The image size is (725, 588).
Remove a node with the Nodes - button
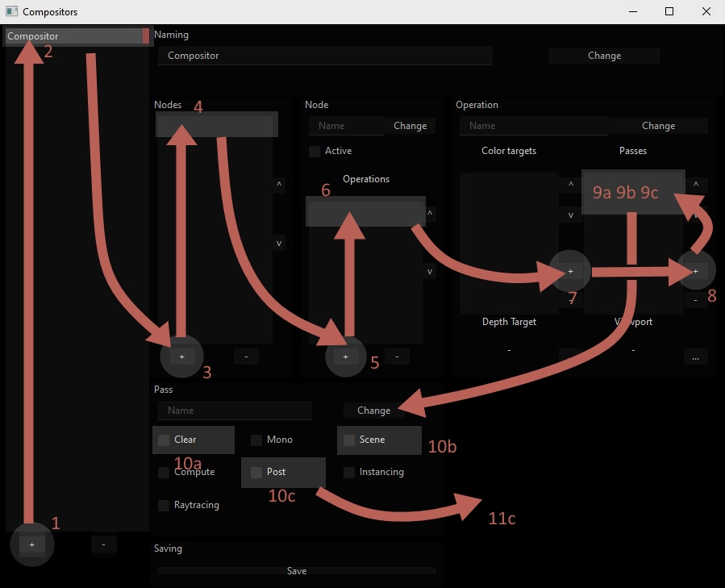pos(246,357)
